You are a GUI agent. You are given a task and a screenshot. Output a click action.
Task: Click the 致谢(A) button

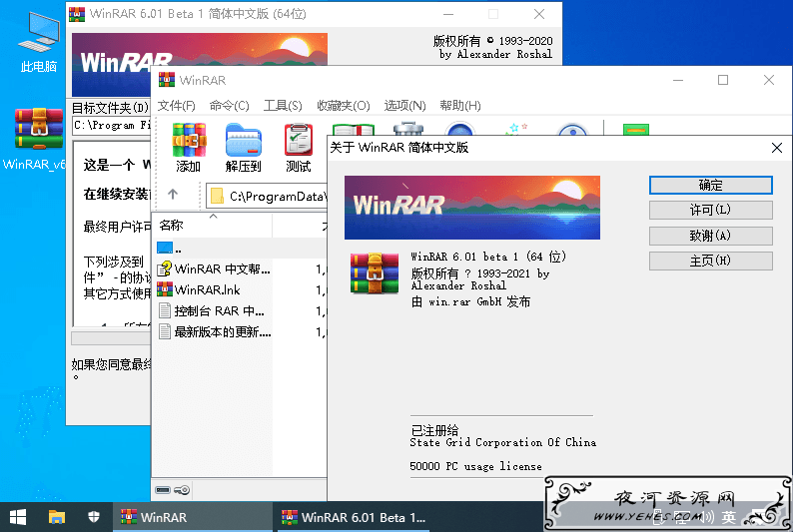tap(710, 236)
